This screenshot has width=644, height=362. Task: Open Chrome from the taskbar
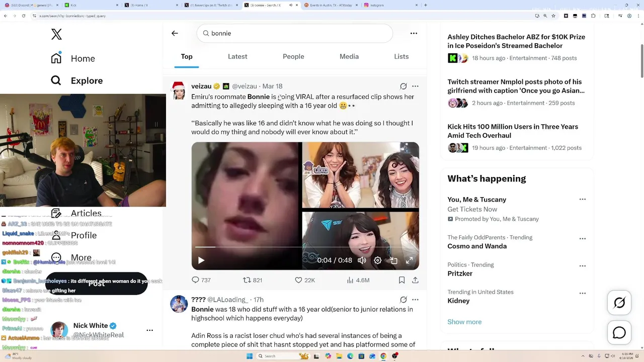pos(383,356)
